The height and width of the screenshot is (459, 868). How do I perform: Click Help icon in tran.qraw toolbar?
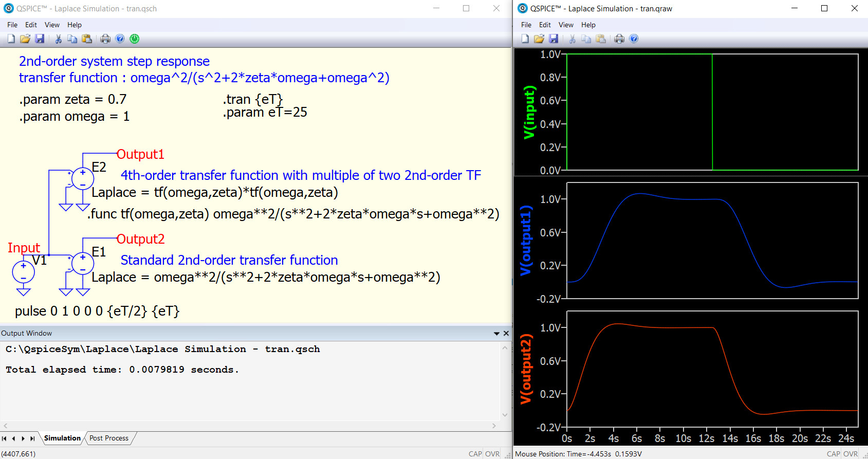pyautogui.click(x=634, y=39)
